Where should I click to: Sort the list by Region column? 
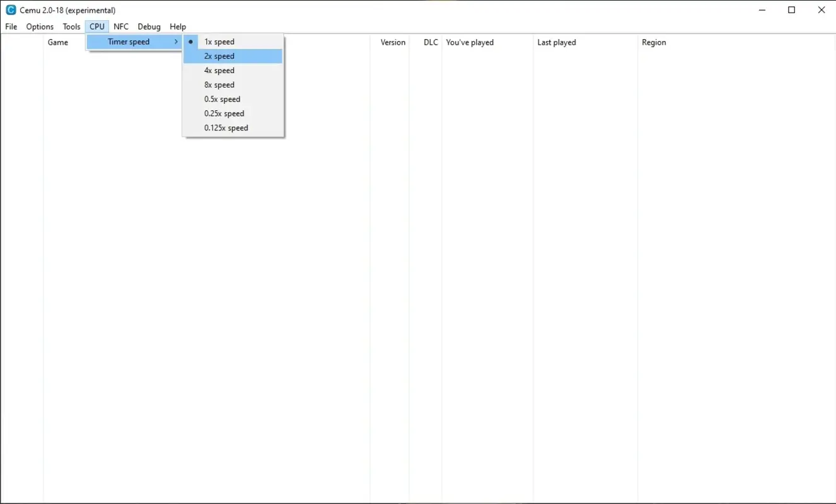(654, 42)
